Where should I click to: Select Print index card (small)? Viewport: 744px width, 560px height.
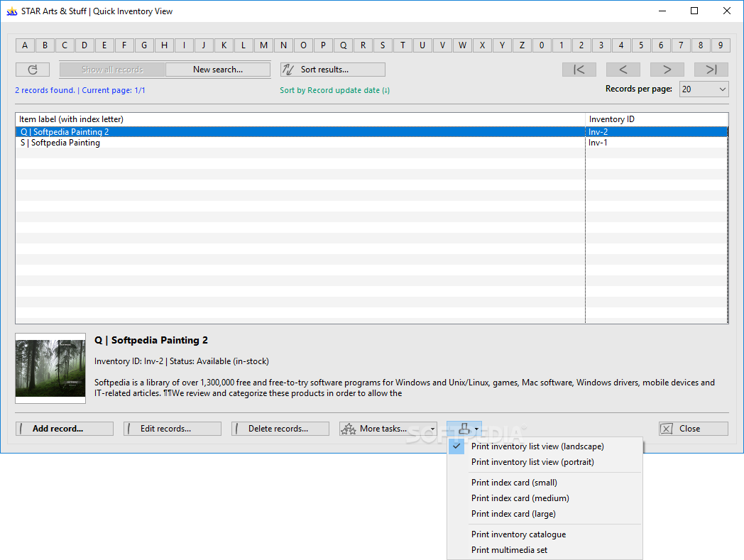pos(545,483)
